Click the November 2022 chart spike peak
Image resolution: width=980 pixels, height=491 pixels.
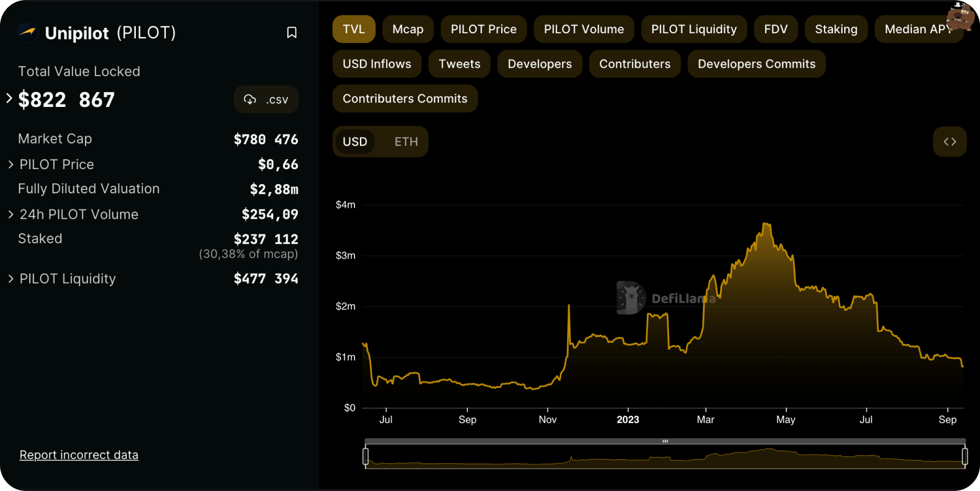pyautogui.click(x=569, y=306)
